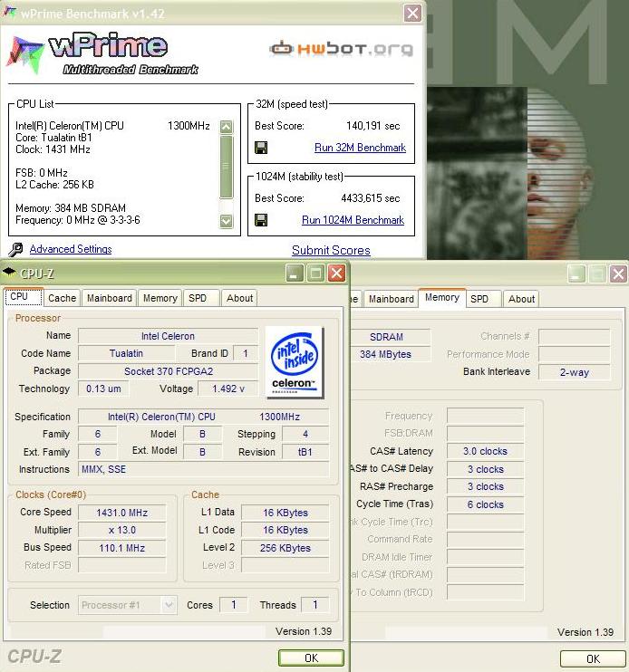Click the Core Speed value 1431.0 MHz
629x672 pixels.
click(122, 513)
